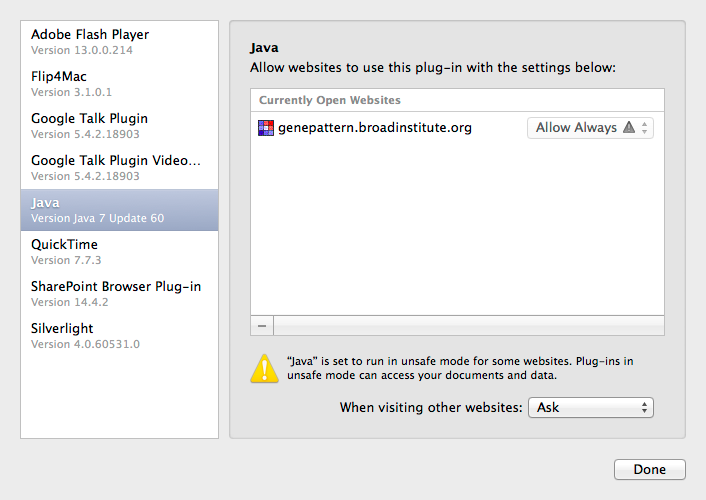Select genepattern.broadinstitute.org website row
706x500 pixels.
(x=457, y=128)
